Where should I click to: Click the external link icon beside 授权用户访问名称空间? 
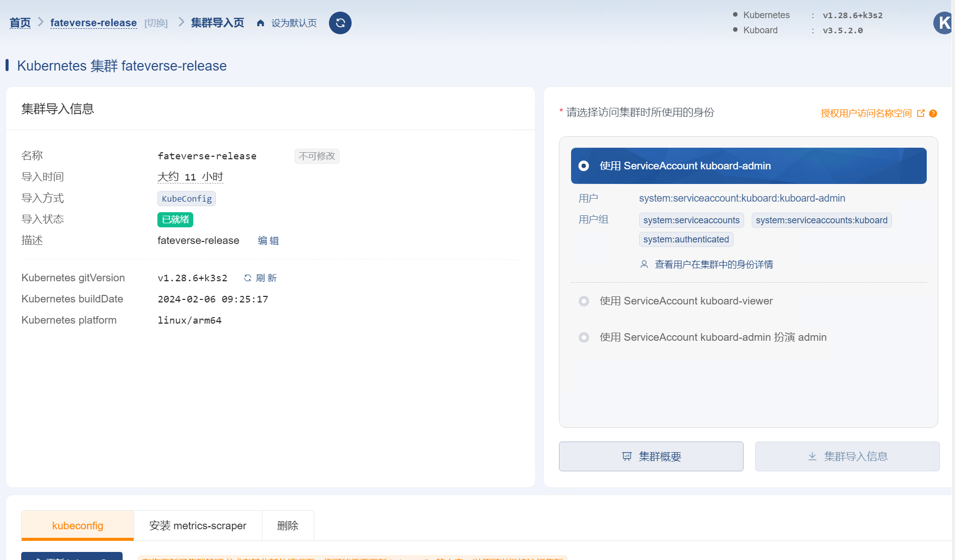921,113
